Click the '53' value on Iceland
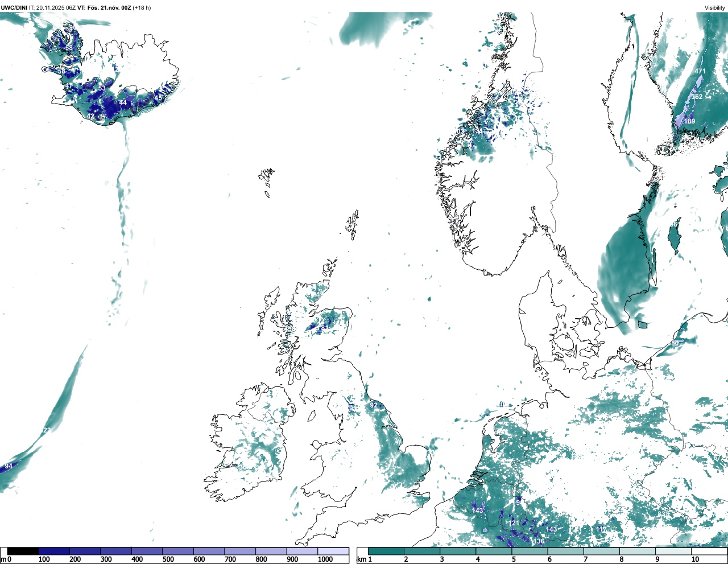This screenshot has height=564, width=728. click(102, 88)
